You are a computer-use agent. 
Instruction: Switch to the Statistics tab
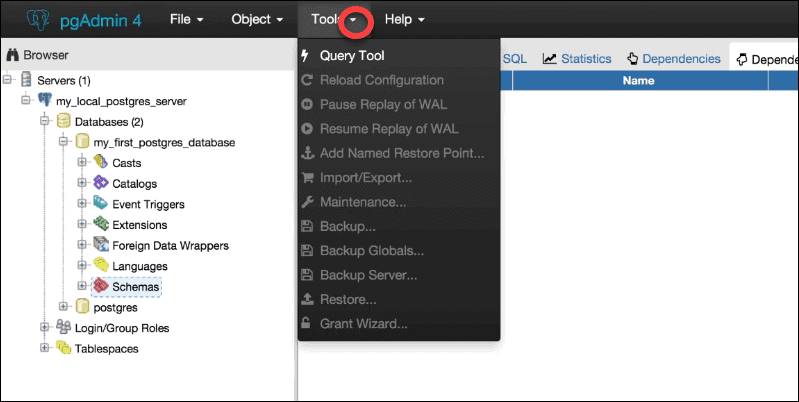point(577,59)
